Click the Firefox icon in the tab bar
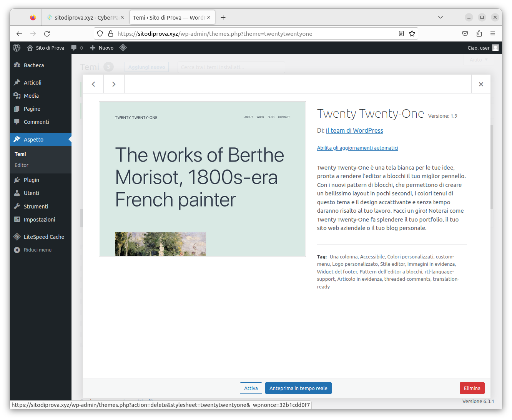 point(33,18)
